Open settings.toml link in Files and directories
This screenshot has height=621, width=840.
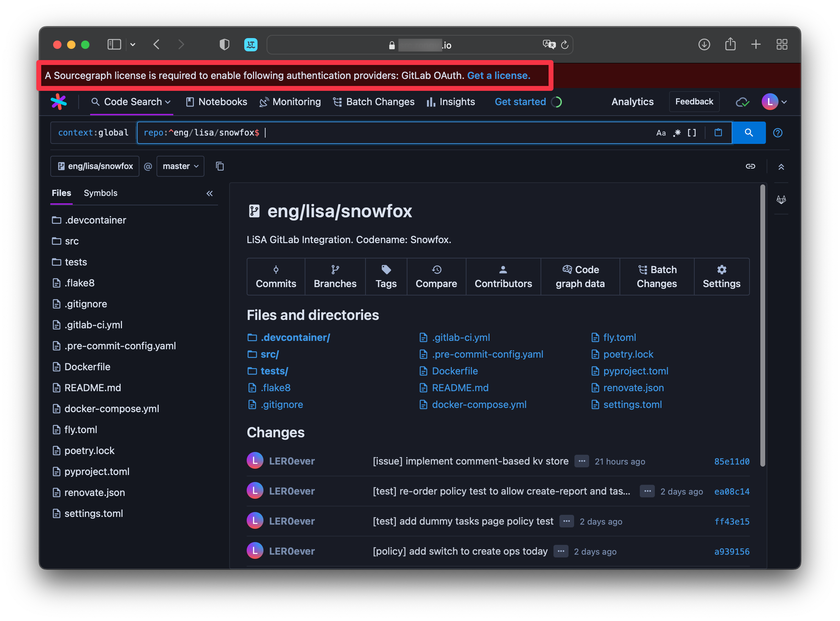(x=632, y=405)
